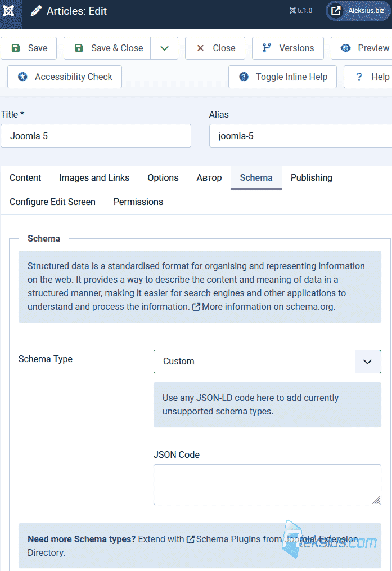
Task: Open the Help button
Action: [368, 77]
